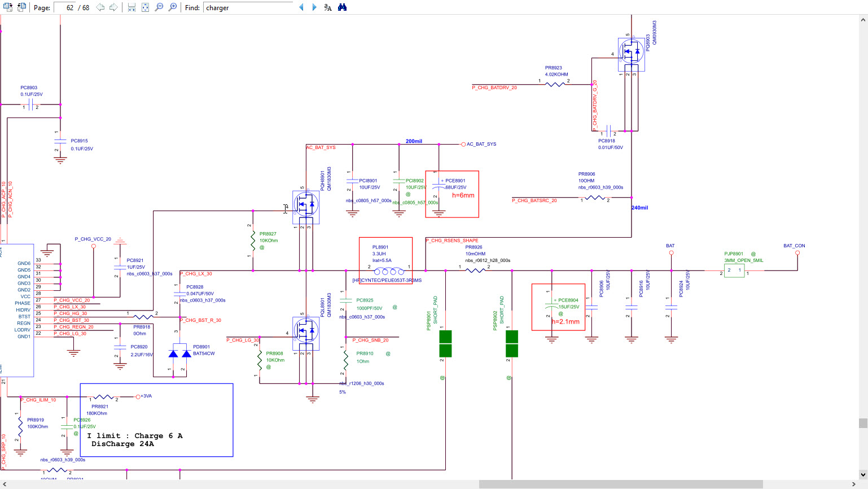This screenshot has height=489, width=868.
Task: Click the horizontal scrollbar right arrow
Action: tap(854, 484)
